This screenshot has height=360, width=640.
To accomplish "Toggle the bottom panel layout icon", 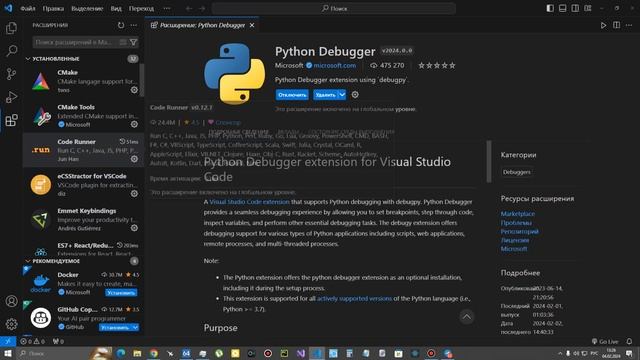I will (562, 8).
